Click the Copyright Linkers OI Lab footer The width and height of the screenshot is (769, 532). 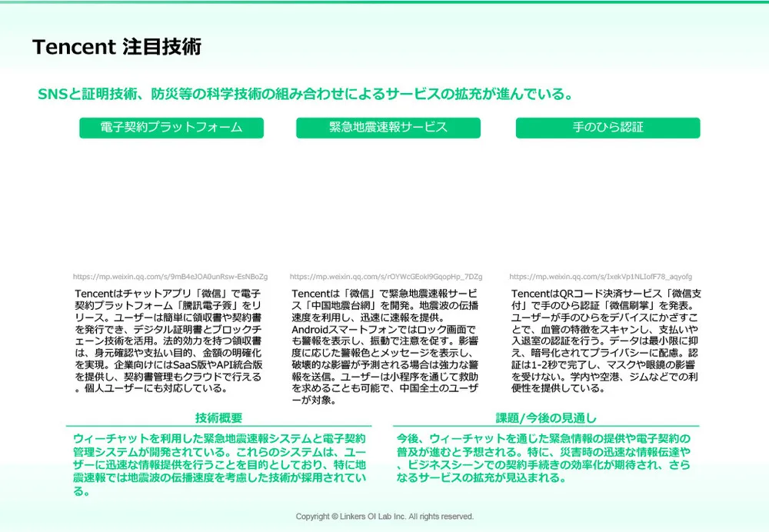point(384,517)
